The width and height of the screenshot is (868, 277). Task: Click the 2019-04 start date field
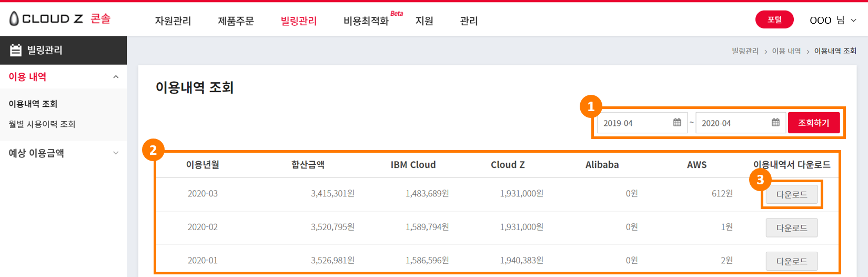pos(642,123)
